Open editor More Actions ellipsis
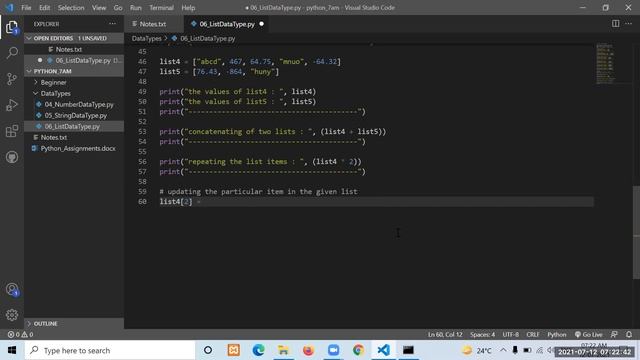 pyautogui.click(x=629, y=24)
